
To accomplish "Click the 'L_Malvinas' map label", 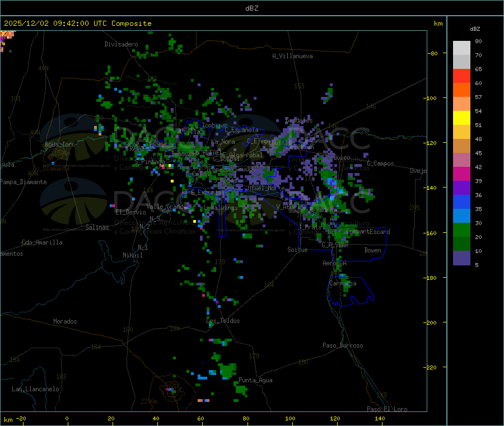I will 221,208.
